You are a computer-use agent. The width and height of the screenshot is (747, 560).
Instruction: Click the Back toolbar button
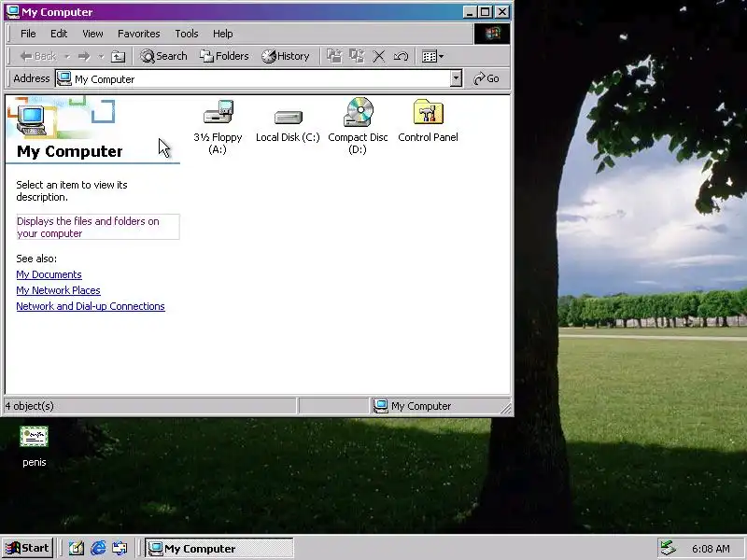38,56
